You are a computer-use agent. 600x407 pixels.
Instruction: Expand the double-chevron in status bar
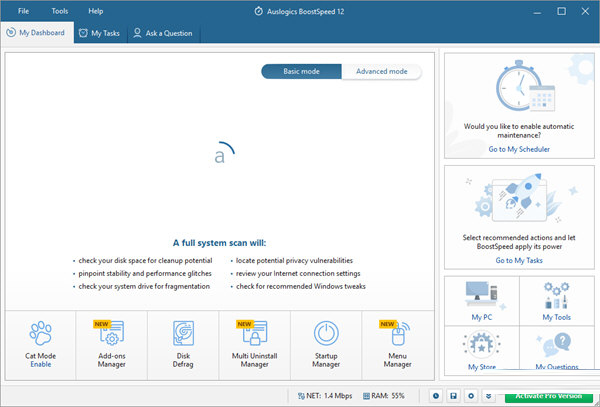(x=487, y=397)
